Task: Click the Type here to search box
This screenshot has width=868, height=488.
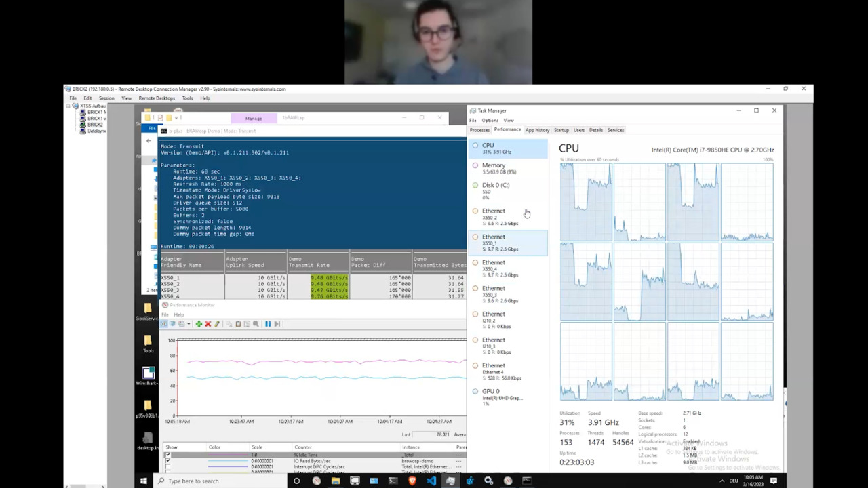Action: point(193,481)
